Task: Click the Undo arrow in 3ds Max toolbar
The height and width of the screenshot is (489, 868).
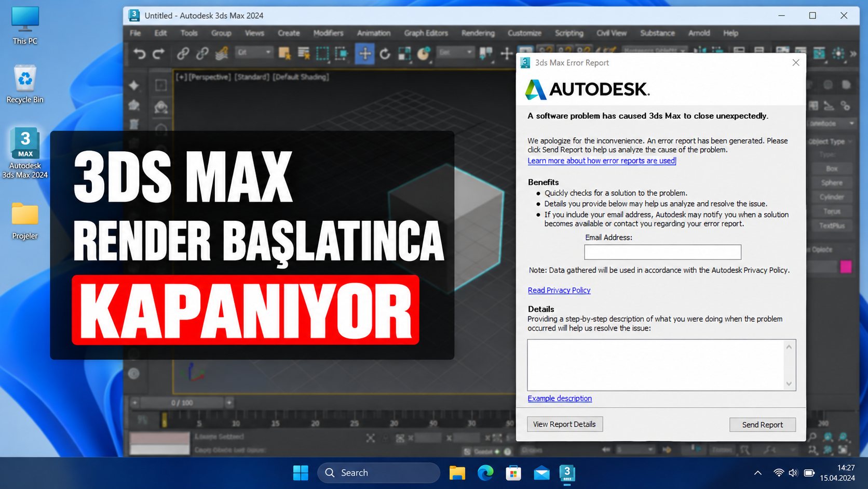Action: click(139, 53)
